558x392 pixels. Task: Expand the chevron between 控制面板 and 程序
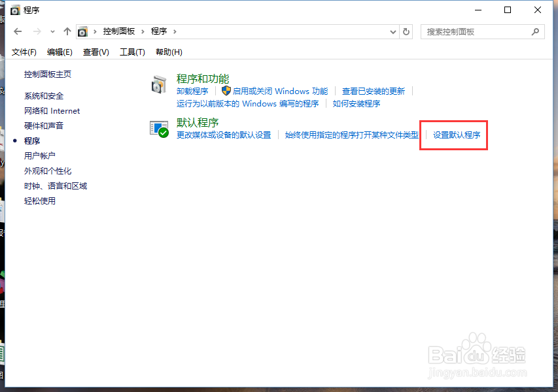143,31
